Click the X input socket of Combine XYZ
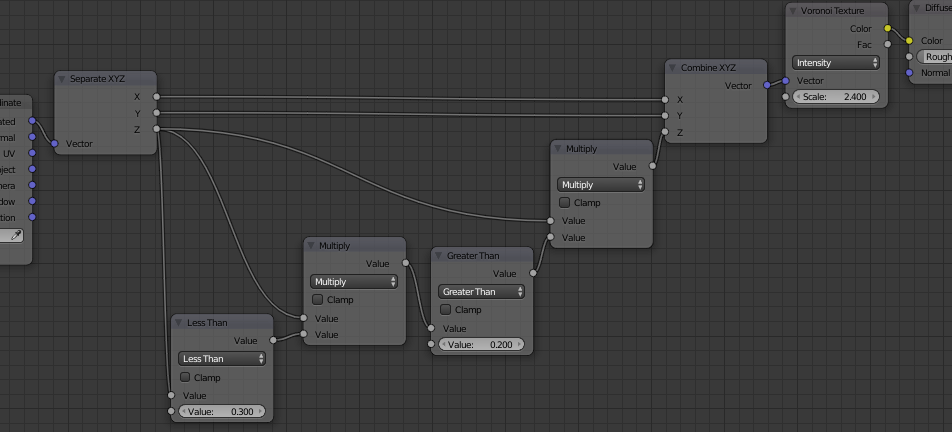 pyautogui.click(x=665, y=100)
